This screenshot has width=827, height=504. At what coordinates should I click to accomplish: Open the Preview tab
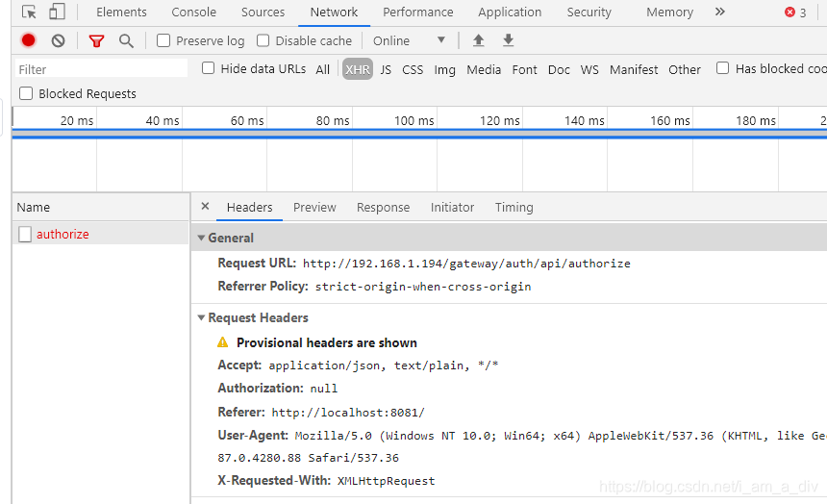[x=314, y=207]
